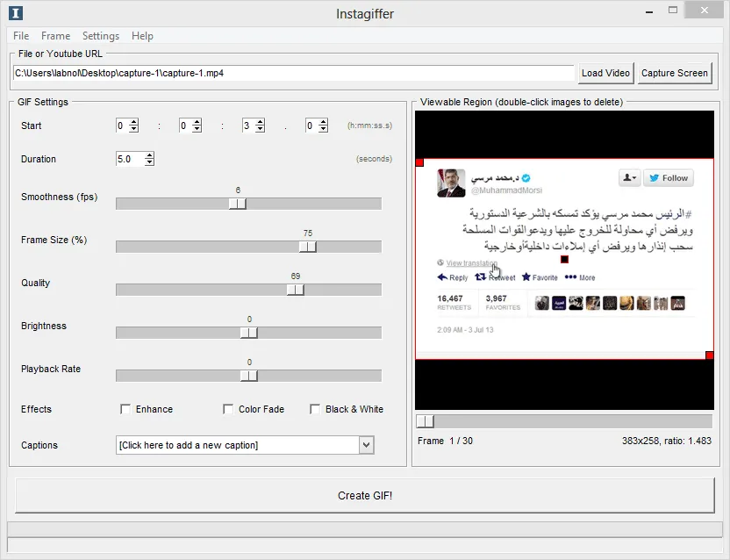This screenshot has width=730, height=560.
Task: Click the Load Video button
Action: (x=605, y=73)
